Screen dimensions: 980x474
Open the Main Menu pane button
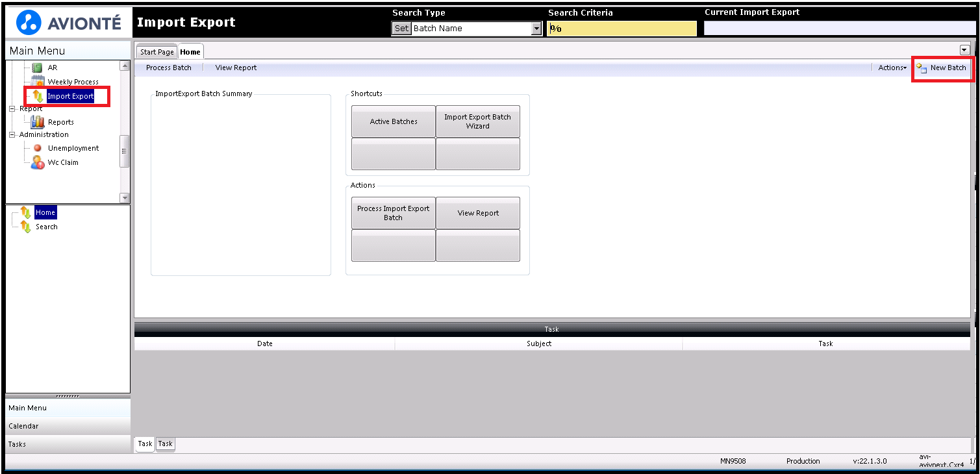68,408
